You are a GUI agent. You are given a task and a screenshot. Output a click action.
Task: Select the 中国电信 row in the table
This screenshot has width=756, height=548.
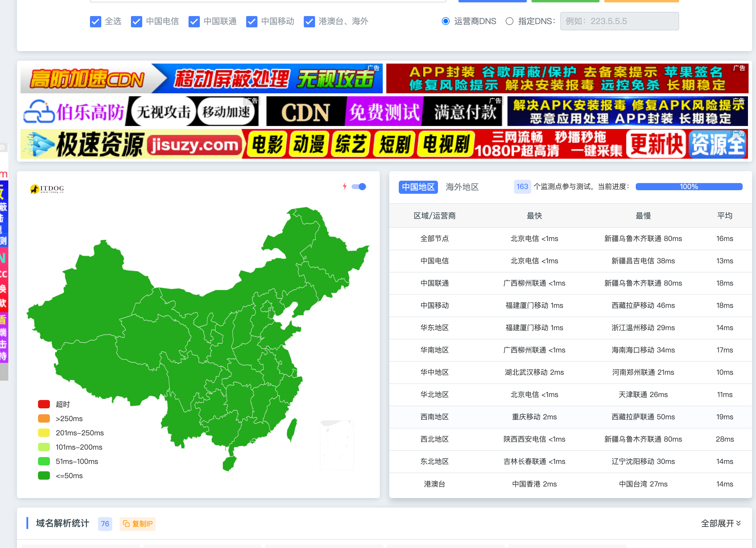pyautogui.click(x=570, y=261)
